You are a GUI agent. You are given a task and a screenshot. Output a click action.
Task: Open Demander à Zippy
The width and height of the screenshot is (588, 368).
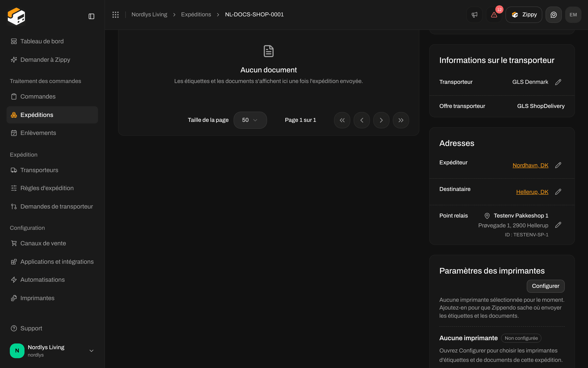click(x=52, y=60)
